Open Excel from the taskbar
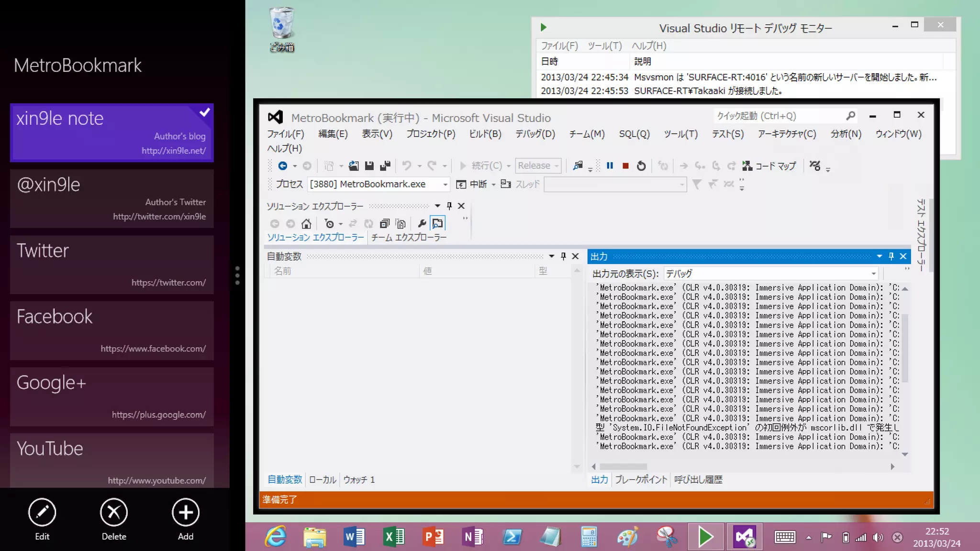 (x=394, y=537)
